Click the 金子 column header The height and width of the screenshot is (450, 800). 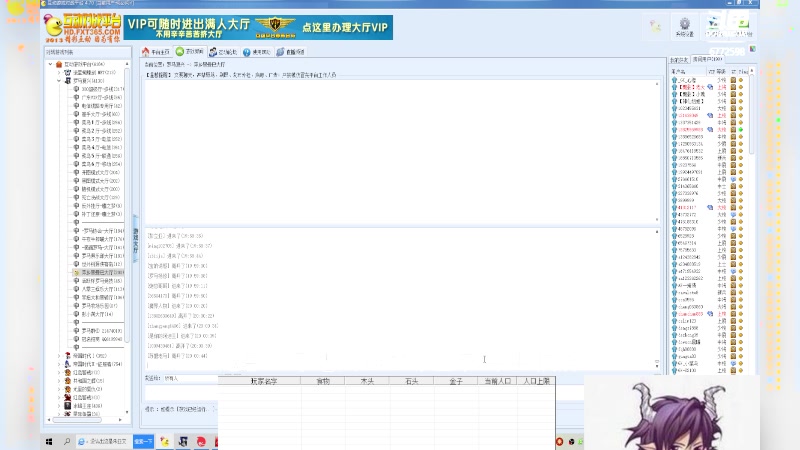[x=456, y=381]
